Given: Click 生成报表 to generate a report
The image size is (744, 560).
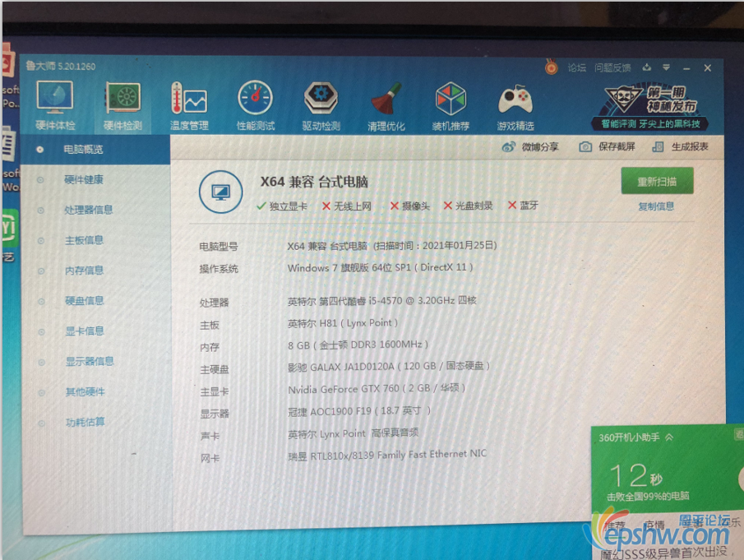Looking at the screenshot, I should [x=681, y=146].
